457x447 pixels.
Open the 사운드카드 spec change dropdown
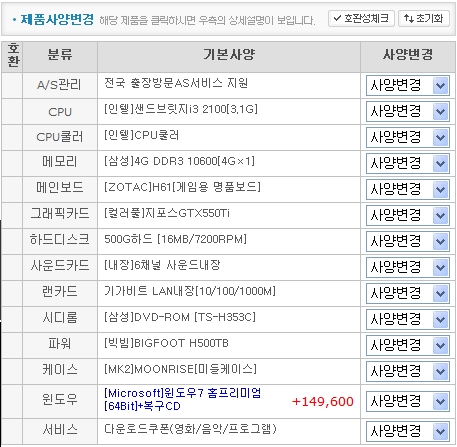(x=408, y=267)
